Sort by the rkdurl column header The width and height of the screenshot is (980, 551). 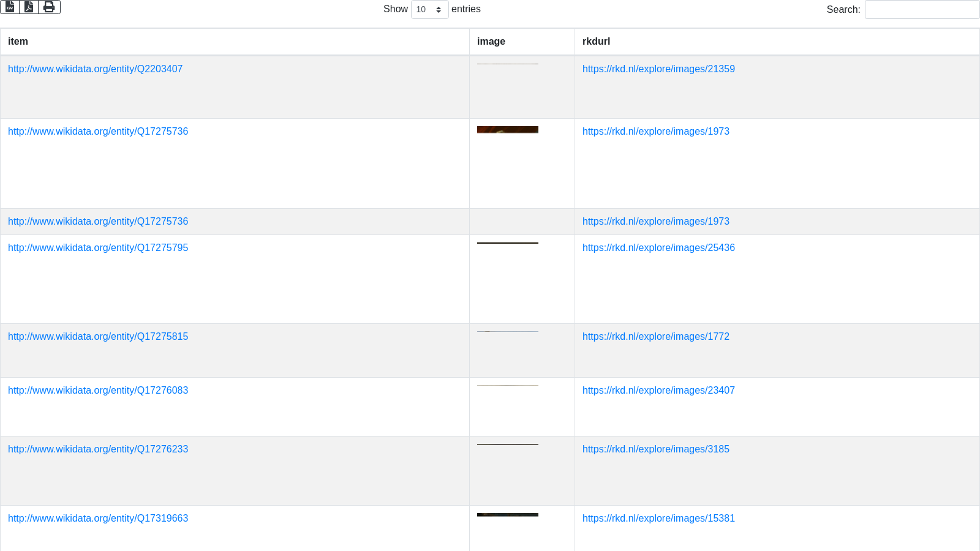point(596,42)
